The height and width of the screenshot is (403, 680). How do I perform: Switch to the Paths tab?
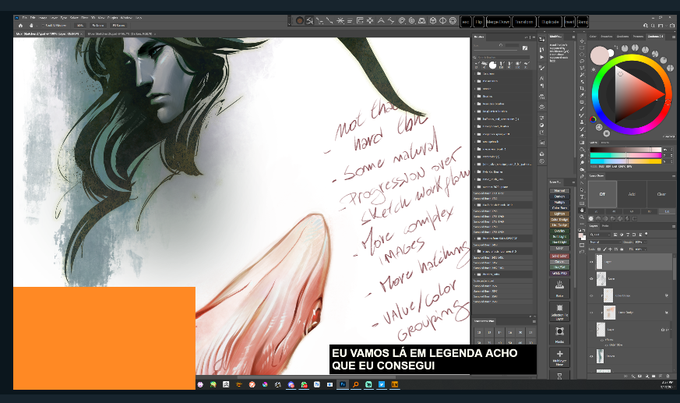tap(605, 226)
